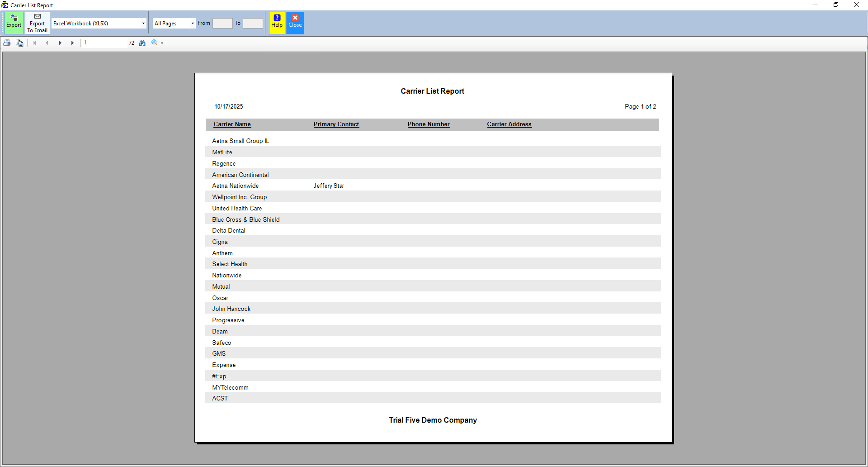The width and height of the screenshot is (868, 467).
Task: Go to the last page using navigation arrow
Action: [x=73, y=43]
